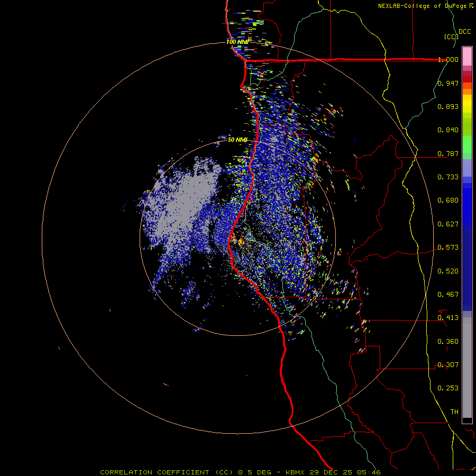Click the CORRELATION COEFFICIENT caption text

coord(154,472)
